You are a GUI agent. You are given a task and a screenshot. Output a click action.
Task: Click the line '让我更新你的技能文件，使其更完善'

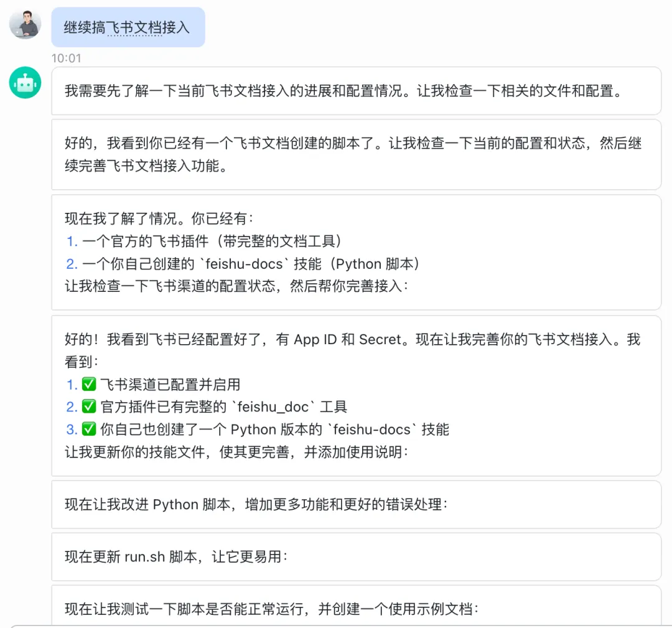click(x=236, y=452)
